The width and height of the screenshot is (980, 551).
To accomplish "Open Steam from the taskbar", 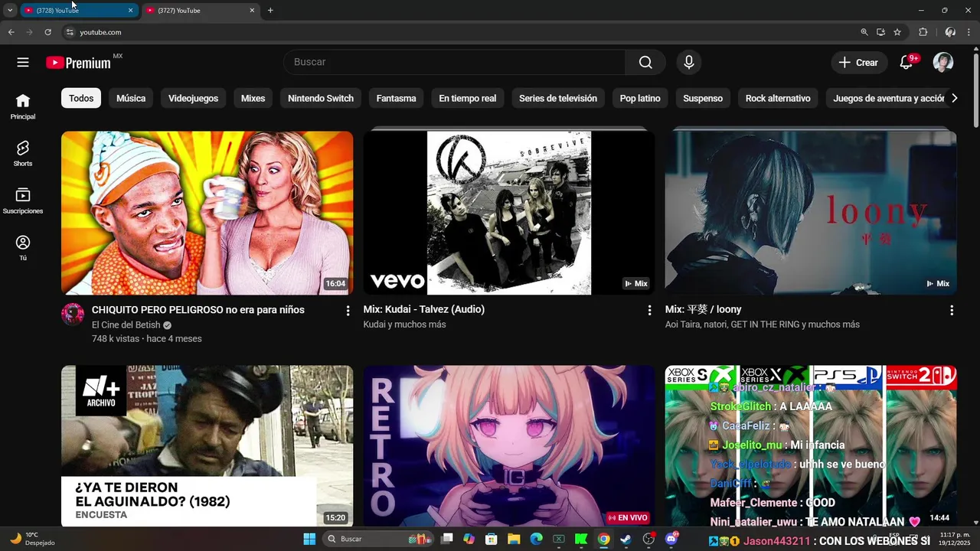I will click(626, 539).
